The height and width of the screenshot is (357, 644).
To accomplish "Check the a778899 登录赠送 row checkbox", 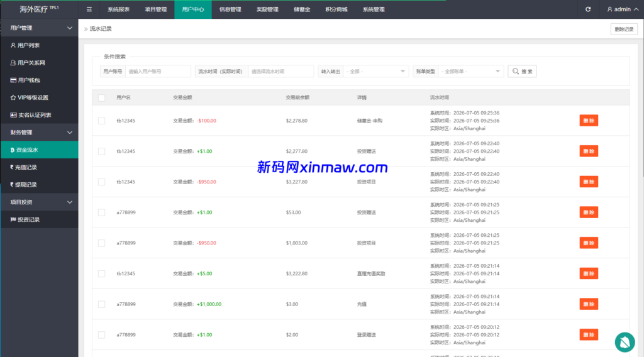I will coord(101,335).
